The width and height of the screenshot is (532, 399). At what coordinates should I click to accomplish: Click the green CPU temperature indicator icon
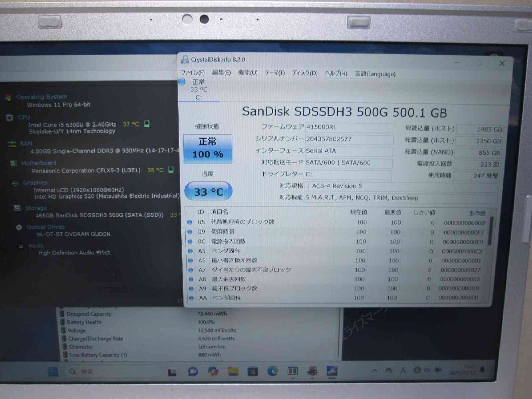point(146,124)
